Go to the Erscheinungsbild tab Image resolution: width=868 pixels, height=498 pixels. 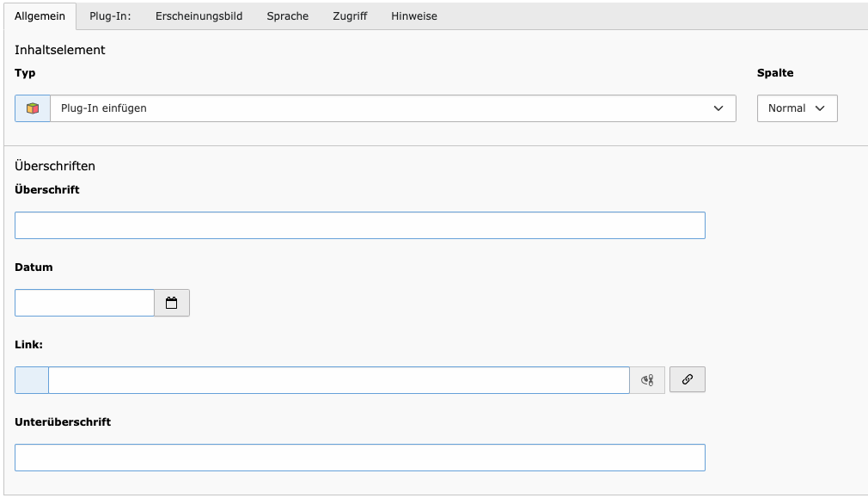[x=199, y=16]
